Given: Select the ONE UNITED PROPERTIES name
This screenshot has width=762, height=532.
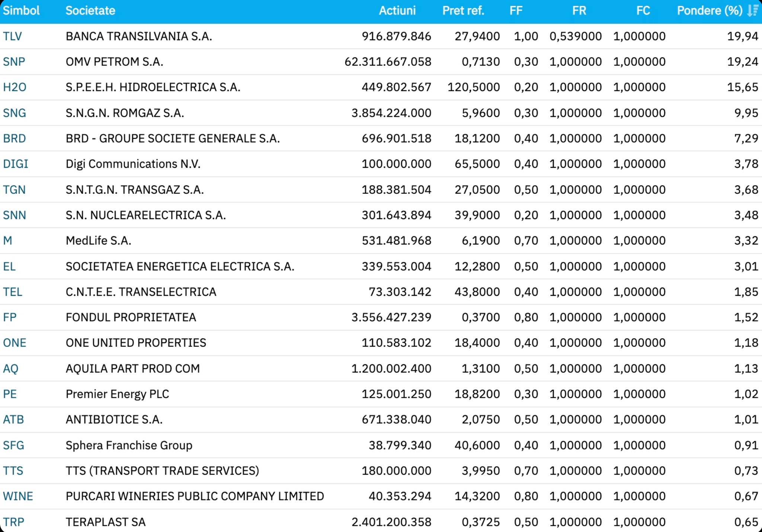Looking at the screenshot, I should pos(136,343).
